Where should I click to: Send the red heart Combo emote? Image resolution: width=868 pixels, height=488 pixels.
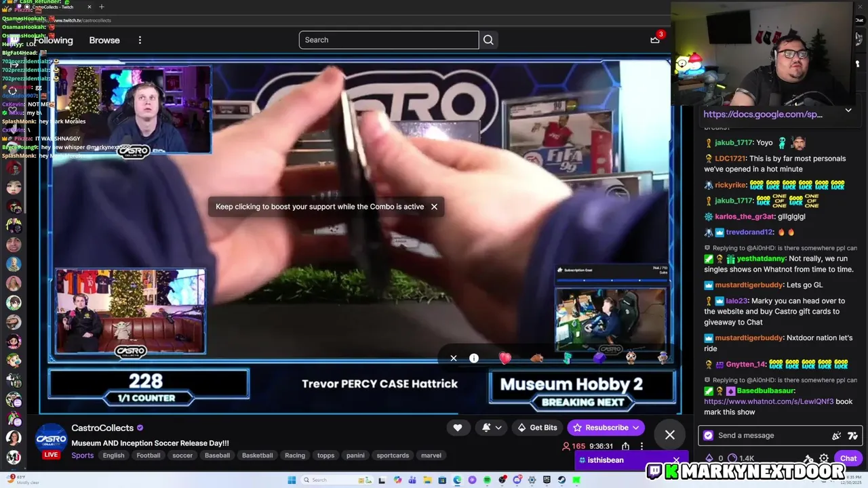[x=505, y=358]
